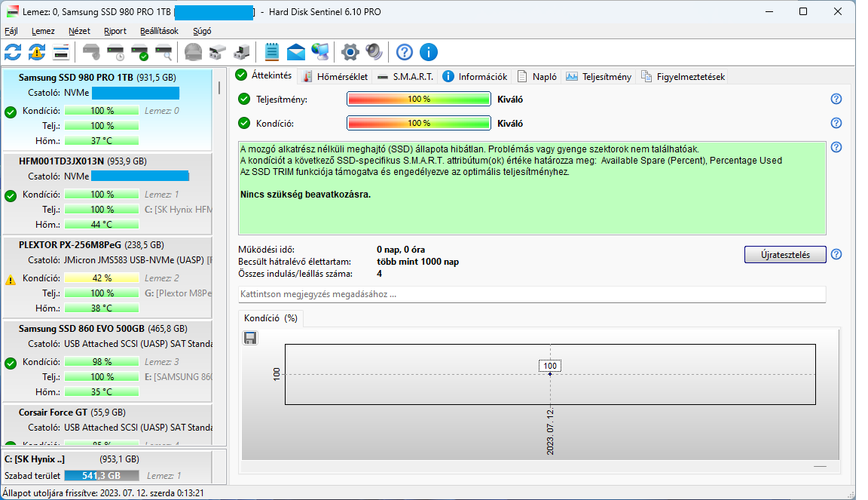This screenshot has width=868, height=500.
Task: Switch to the Teljesítmény tab
Action: (x=599, y=76)
